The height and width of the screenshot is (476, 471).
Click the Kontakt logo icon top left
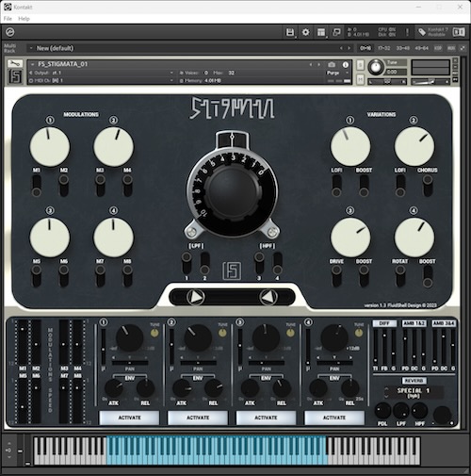point(10,32)
